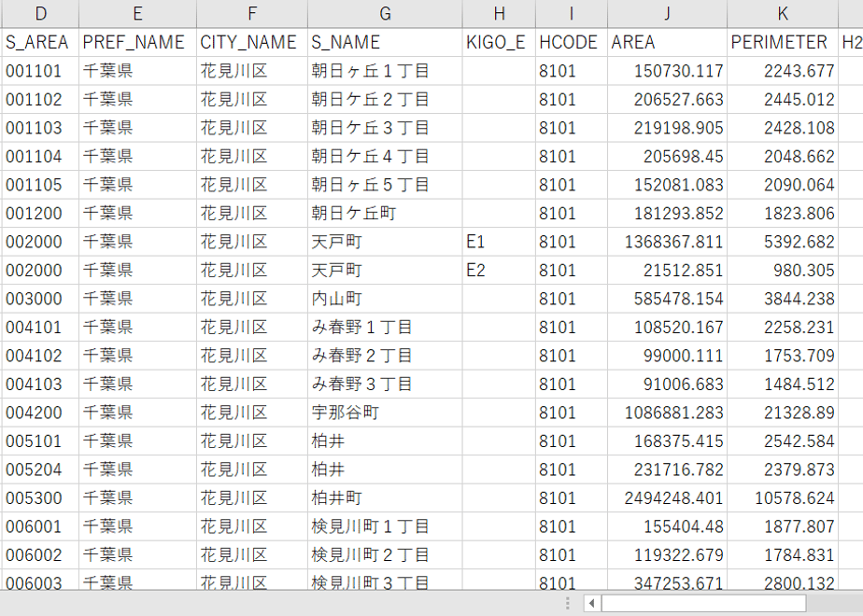Click the PREF_NAME header cell
Screen dimensions: 863x616
pyautogui.click(x=137, y=42)
